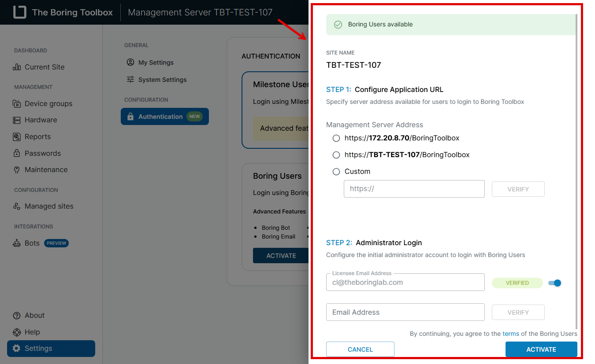
Task: Click the Email Address input field
Action: 405,313
